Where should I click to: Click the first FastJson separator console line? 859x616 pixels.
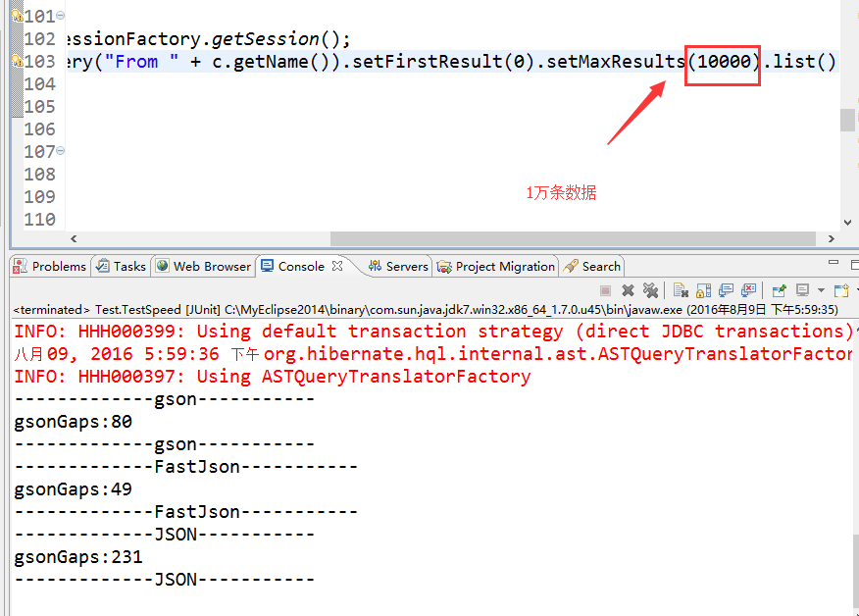[x=185, y=466]
